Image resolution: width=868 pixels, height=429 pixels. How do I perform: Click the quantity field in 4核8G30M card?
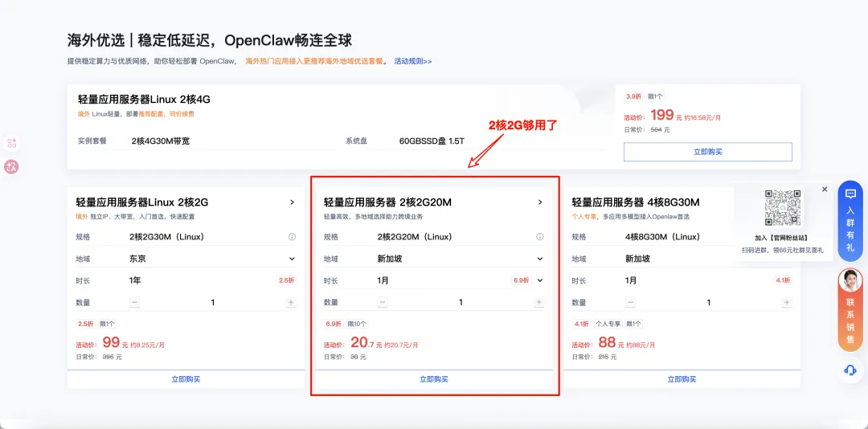[x=709, y=302]
